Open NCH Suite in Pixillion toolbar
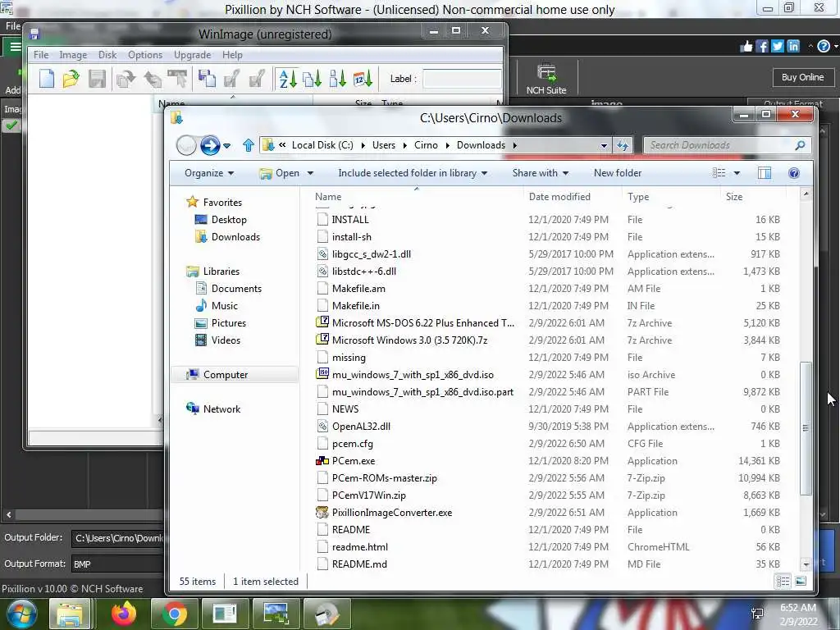 (x=546, y=79)
